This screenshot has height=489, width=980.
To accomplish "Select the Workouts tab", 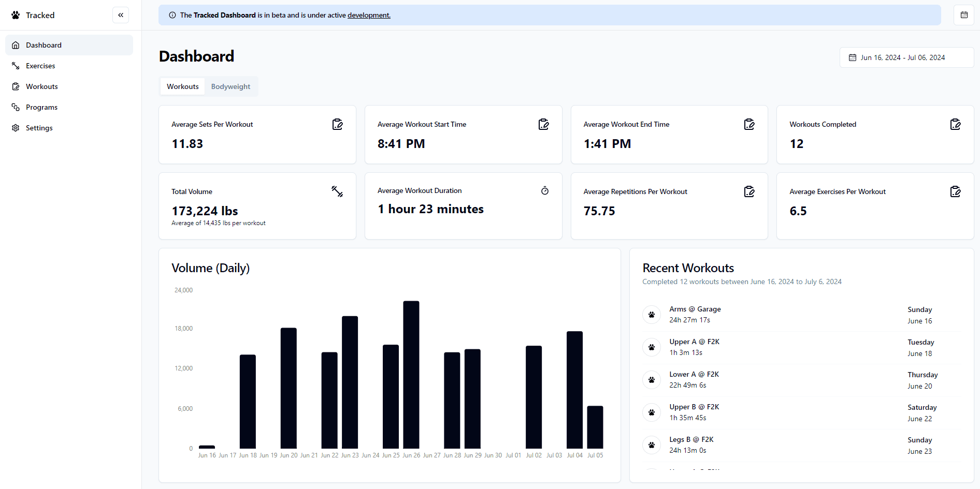I will 183,86.
